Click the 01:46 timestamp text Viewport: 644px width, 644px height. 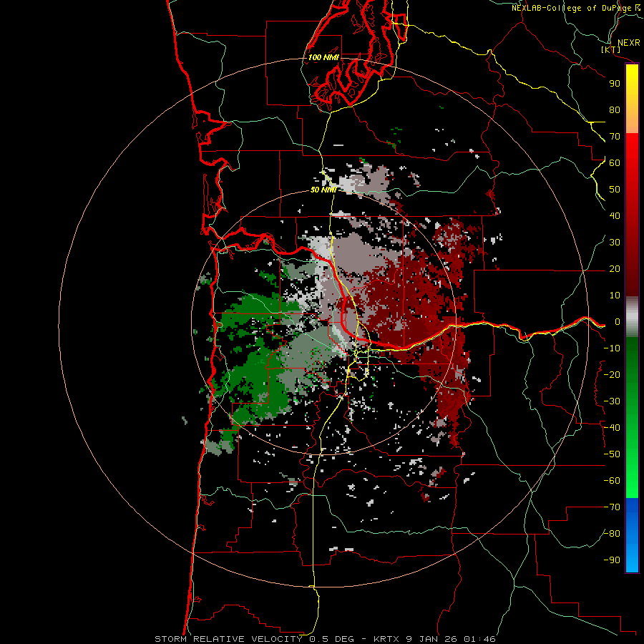pos(479,639)
